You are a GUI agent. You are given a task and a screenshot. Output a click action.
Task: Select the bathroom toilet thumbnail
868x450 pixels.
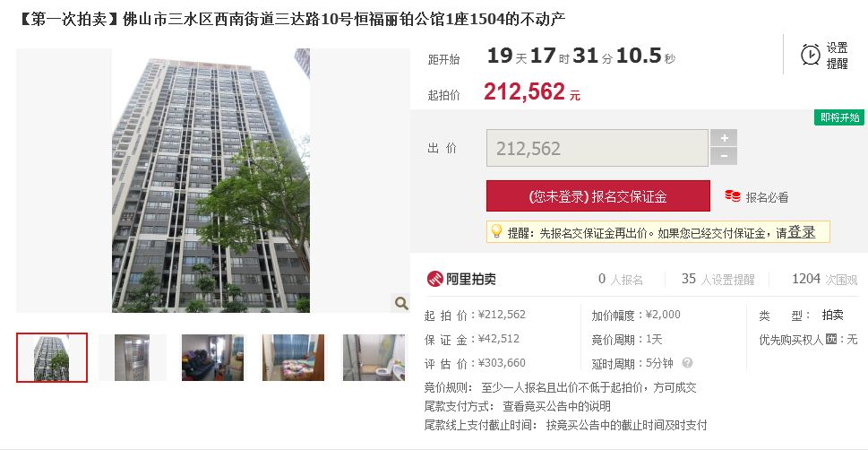tap(374, 358)
